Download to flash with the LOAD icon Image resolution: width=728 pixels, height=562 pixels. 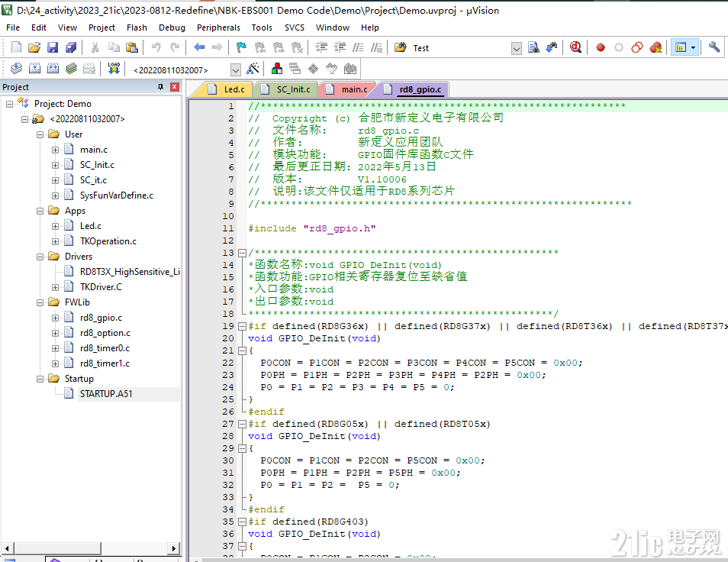(114, 69)
